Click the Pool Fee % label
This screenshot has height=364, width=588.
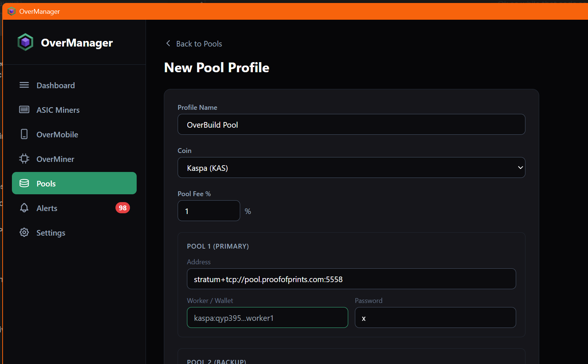tap(194, 194)
